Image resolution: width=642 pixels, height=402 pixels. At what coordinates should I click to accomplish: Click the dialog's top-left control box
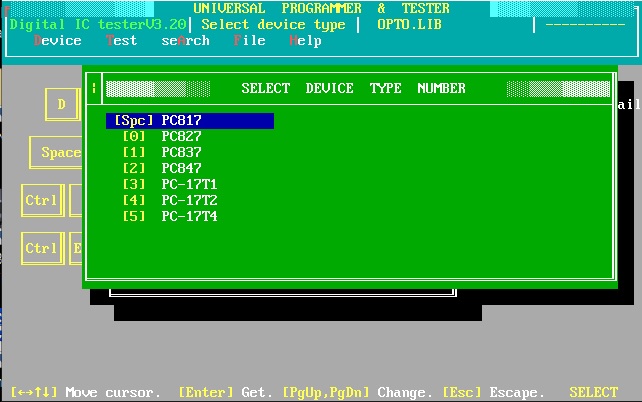pos(94,88)
